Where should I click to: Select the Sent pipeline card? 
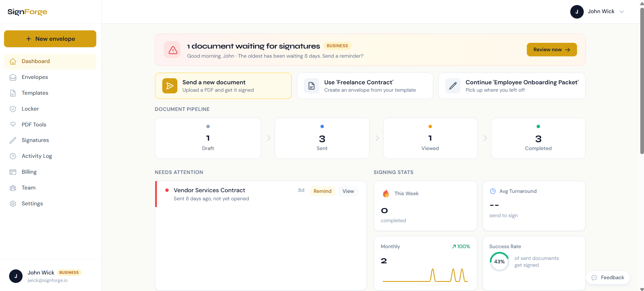[322, 138]
